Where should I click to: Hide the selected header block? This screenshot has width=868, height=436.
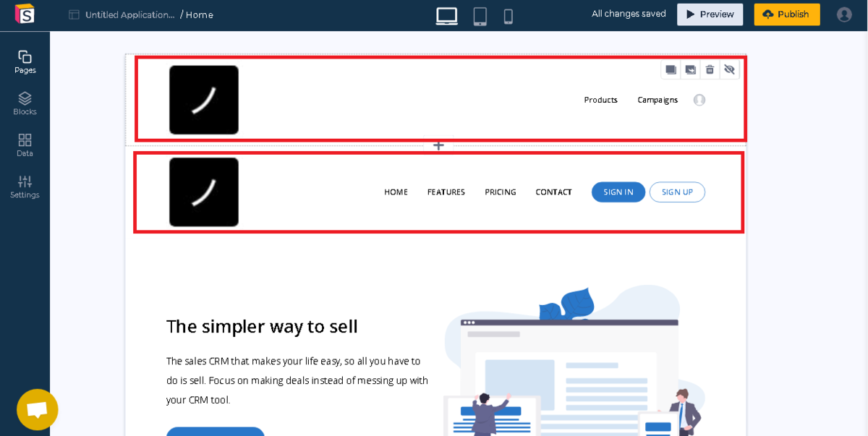(x=729, y=69)
